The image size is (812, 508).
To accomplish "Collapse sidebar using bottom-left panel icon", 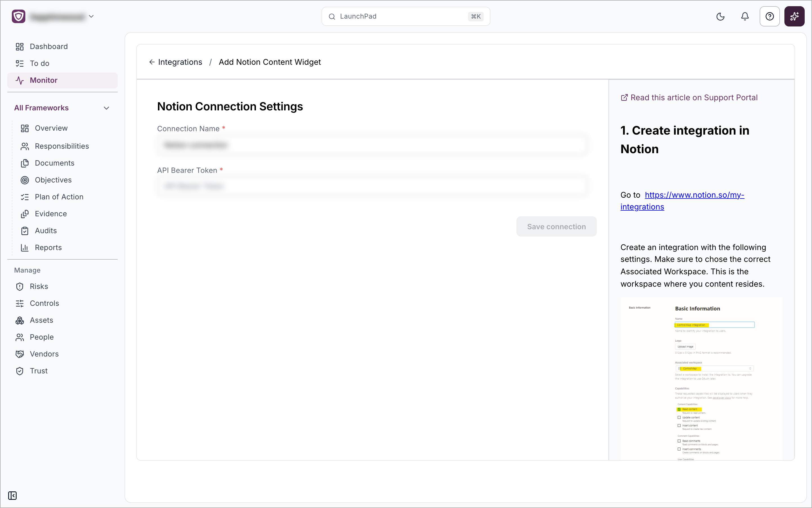I will click(12, 496).
